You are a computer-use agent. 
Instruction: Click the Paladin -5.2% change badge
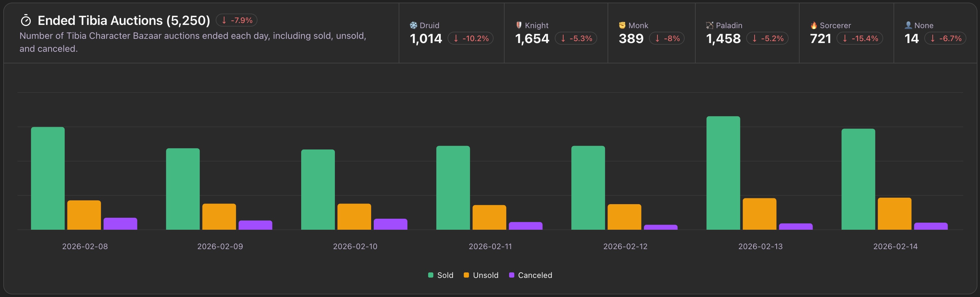point(767,38)
